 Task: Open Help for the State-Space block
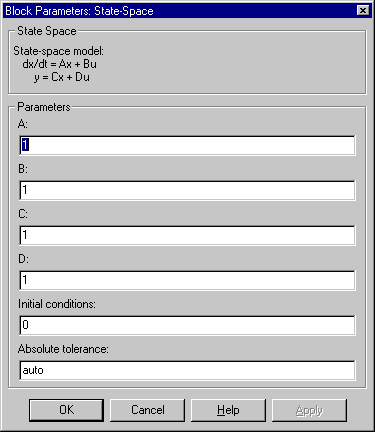point(228,410)
